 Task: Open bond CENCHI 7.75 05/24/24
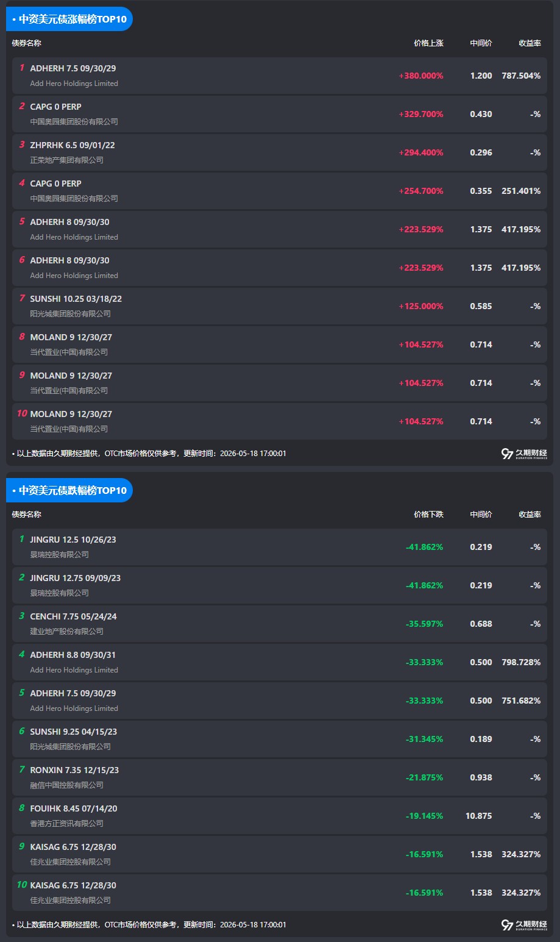click(x=73, y=616)
